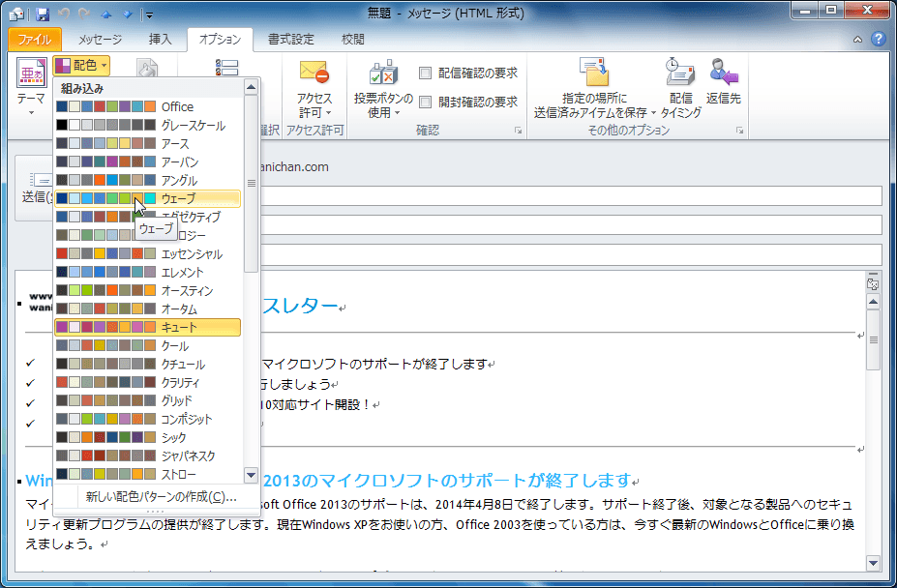The image size is (897, 588).
Task: Click the third header input field
Action: tap(571, 254)
